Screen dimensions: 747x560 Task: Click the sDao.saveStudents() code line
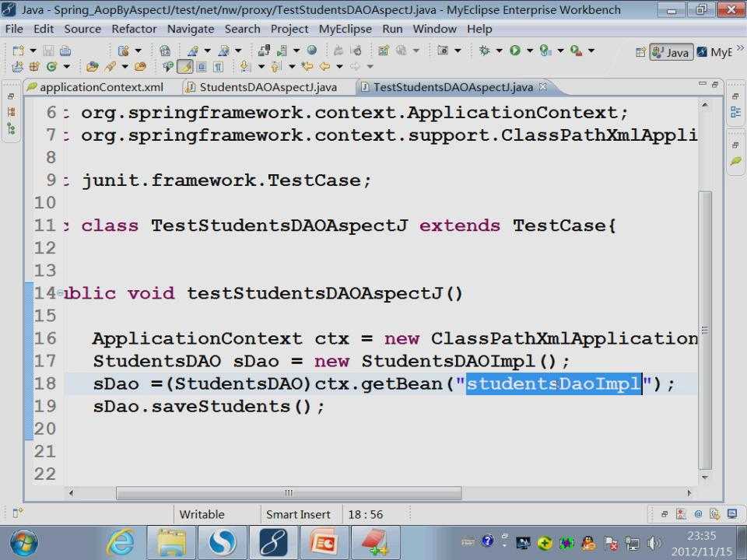(209, 406)
